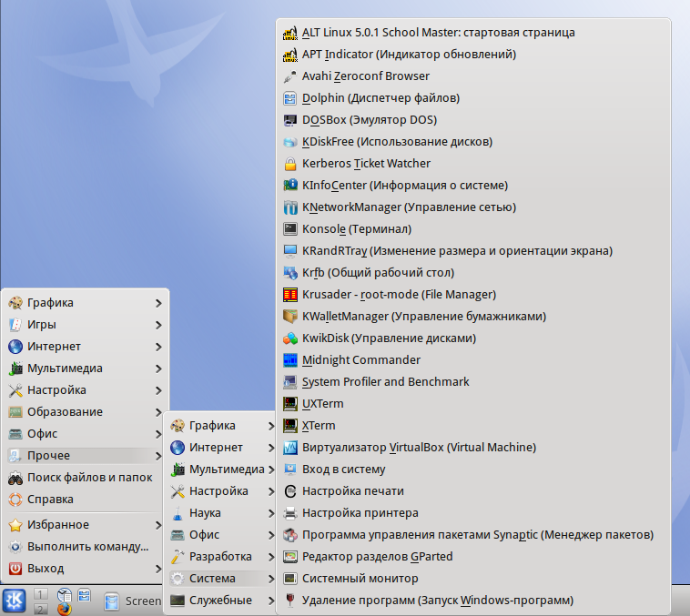690x616 pixels.
Task: Expand the Наука submenu arrow
Action: (x=271, y=513)
